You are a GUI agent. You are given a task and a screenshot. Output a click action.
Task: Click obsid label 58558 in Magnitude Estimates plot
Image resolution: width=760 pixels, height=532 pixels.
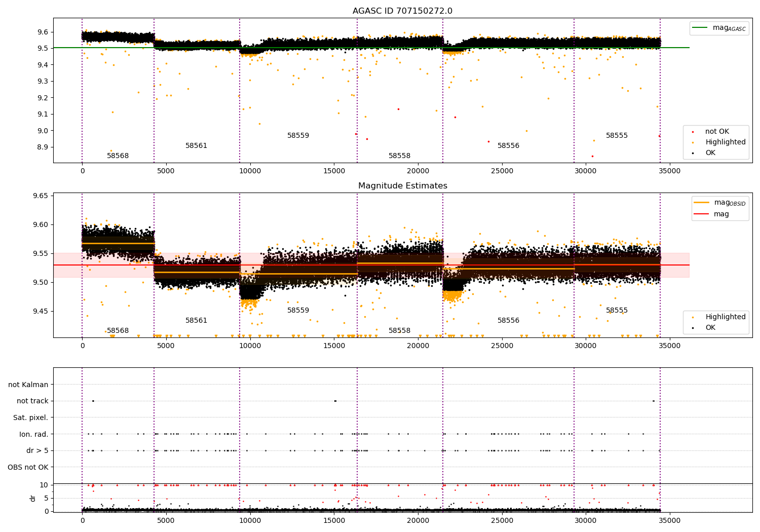[399, 331]
